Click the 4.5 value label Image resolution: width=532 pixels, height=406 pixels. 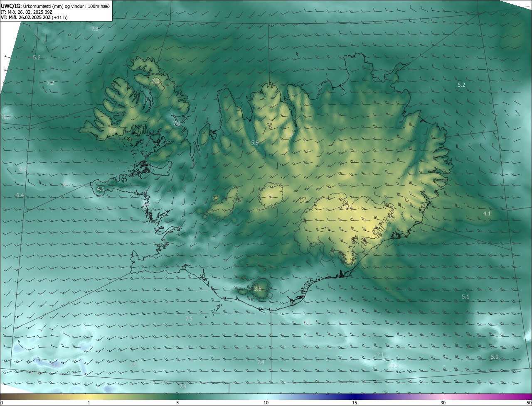click(100, 189)
